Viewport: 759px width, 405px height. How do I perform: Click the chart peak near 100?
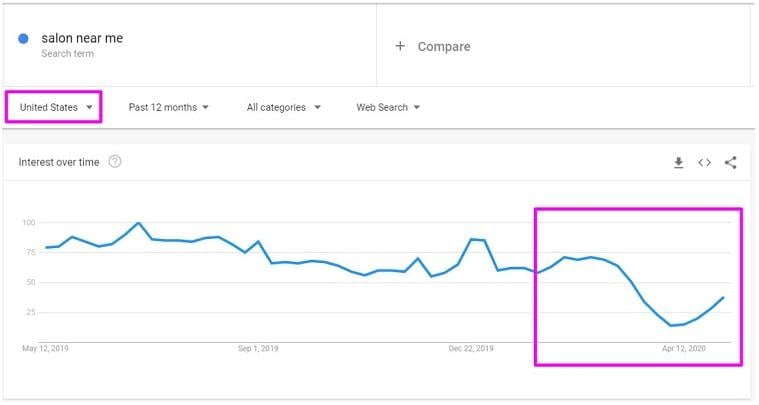[138, 223]
